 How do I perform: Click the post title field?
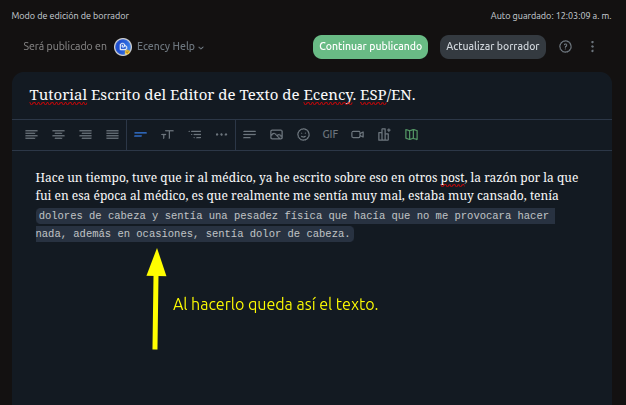[312, 95]
